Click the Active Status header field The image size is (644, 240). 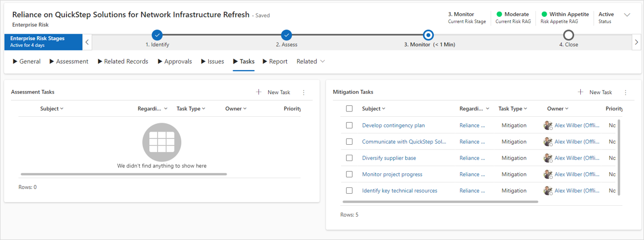[x=606, y=18]
